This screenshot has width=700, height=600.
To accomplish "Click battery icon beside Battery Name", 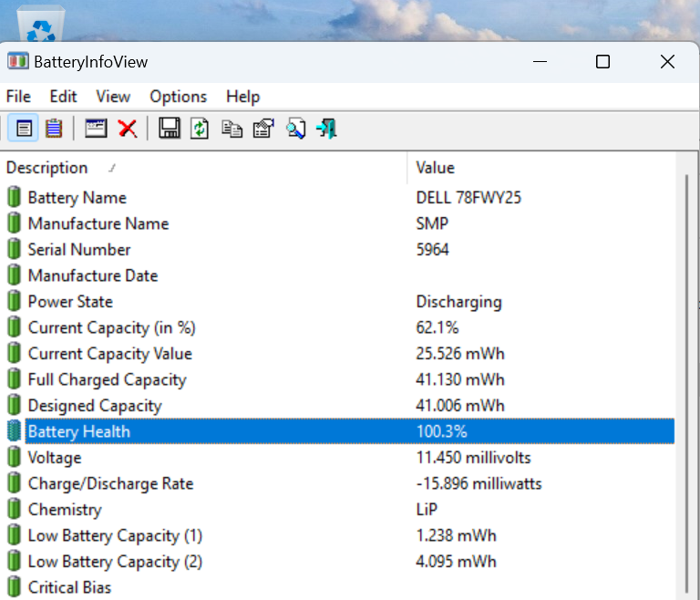I will coord(15,197).
